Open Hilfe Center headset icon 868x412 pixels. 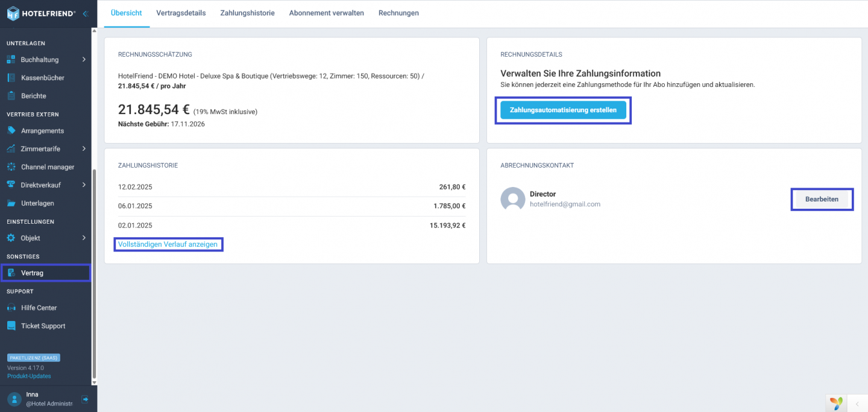[11, 308]
